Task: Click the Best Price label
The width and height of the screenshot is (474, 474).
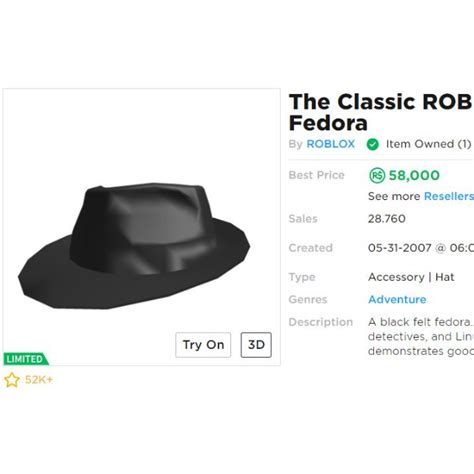Action: (316, 175)
